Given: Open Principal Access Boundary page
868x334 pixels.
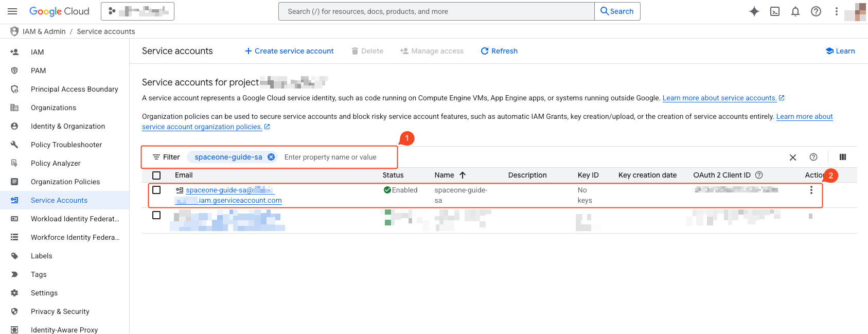Looking at the screenshot, I should (74, 89).
